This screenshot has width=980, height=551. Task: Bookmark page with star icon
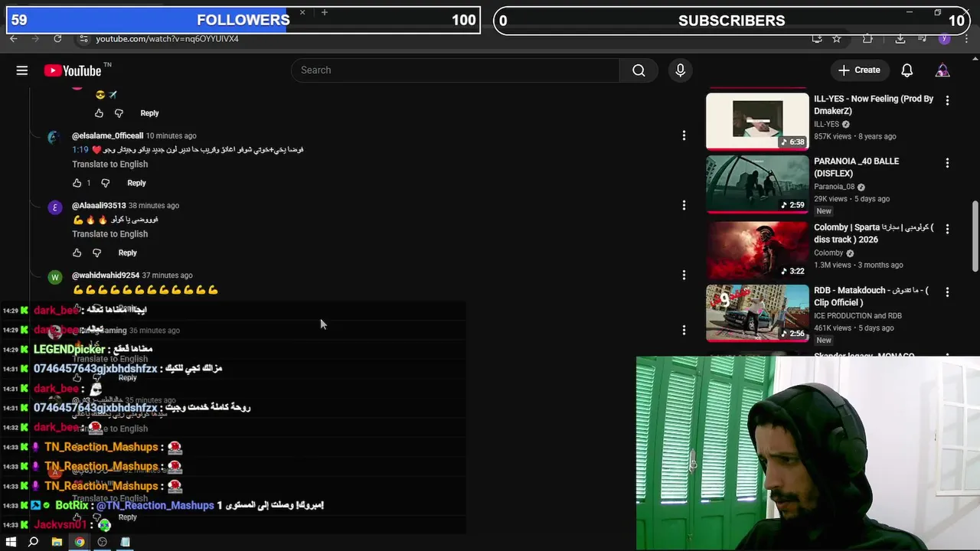pyautogui.click(x=837, y=38)
